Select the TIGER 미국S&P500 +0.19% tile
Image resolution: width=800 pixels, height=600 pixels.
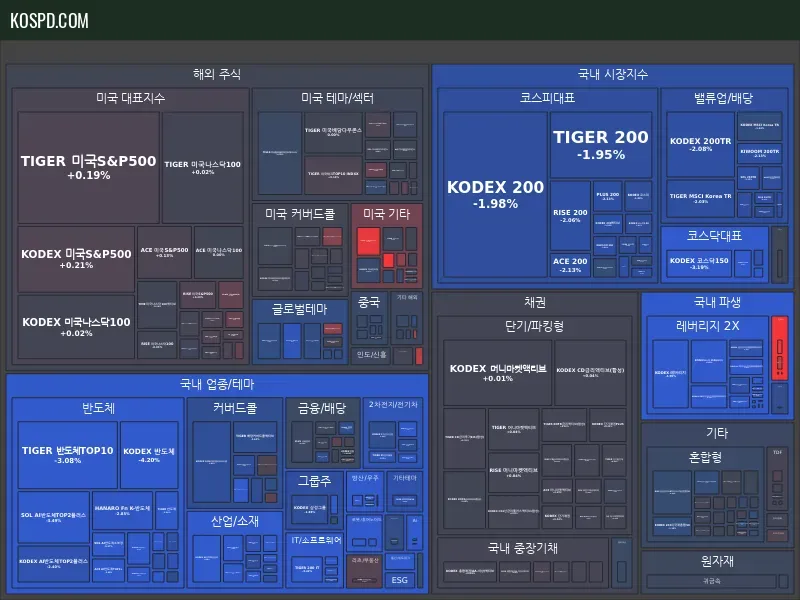[x=89, y=168]
